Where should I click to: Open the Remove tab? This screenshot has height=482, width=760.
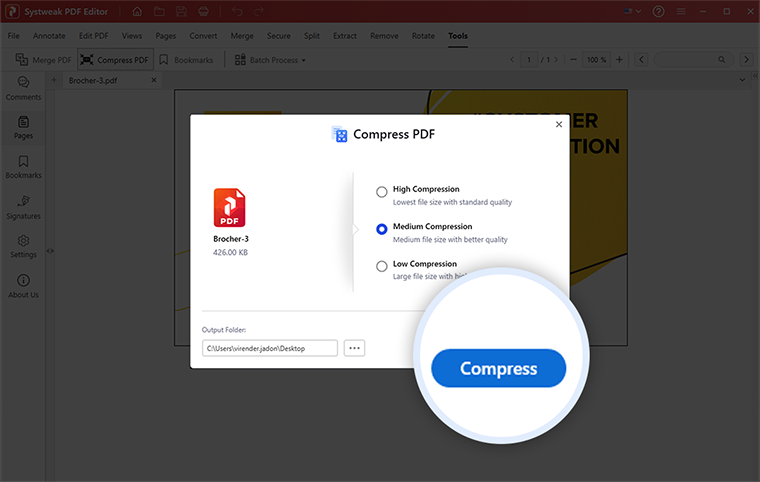[x=384, y=36]
